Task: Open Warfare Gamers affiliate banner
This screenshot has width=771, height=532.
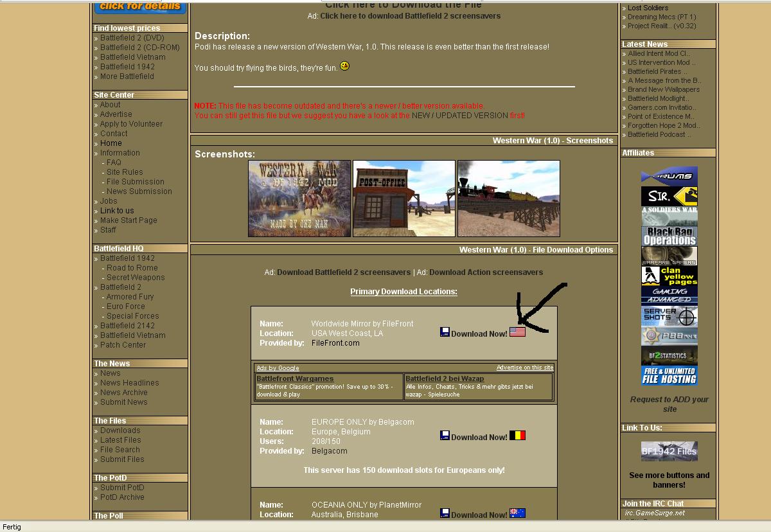Action: click(669, 256)
